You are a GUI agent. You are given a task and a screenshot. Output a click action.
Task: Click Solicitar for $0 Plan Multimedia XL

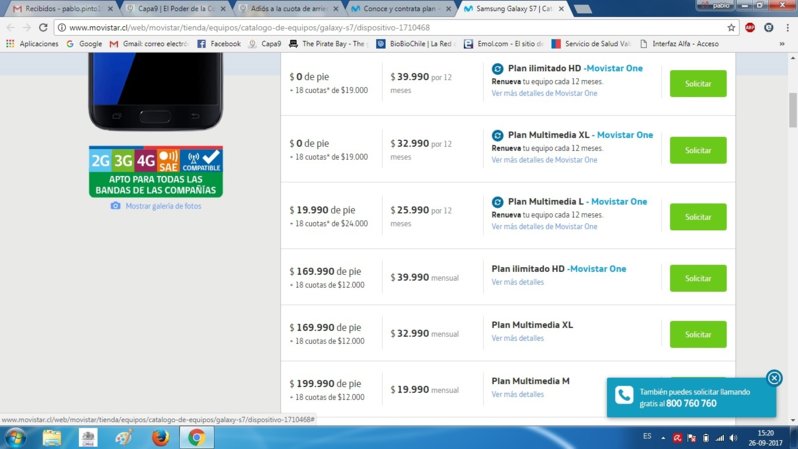coord(698,150)
